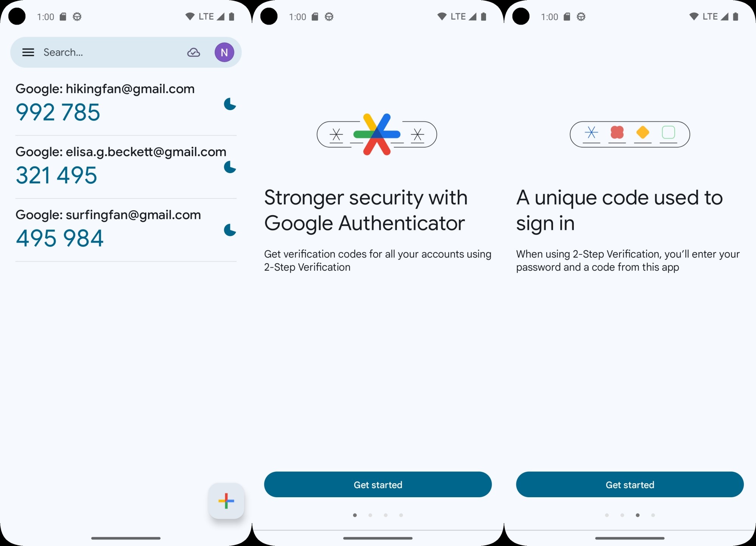756x546 pixels.
Task: Tap countdown timer icon for hikingfan code
Action: point(230,104)
